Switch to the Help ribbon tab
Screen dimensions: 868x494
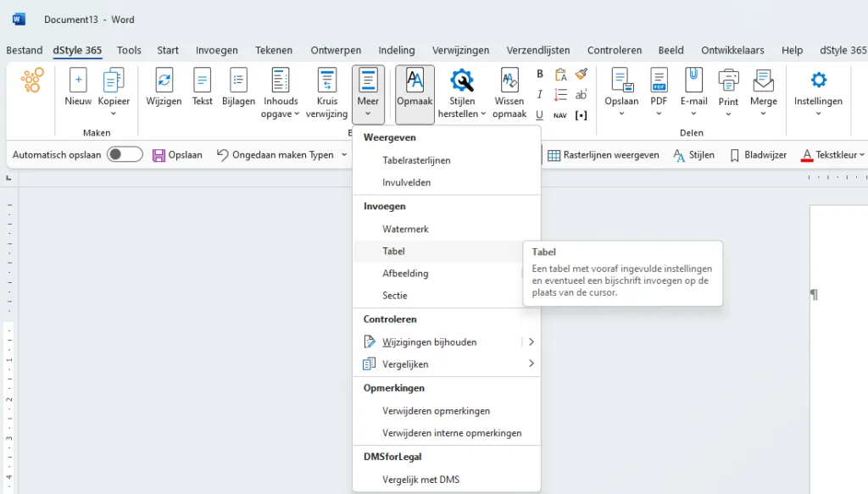tap(793, 50)
